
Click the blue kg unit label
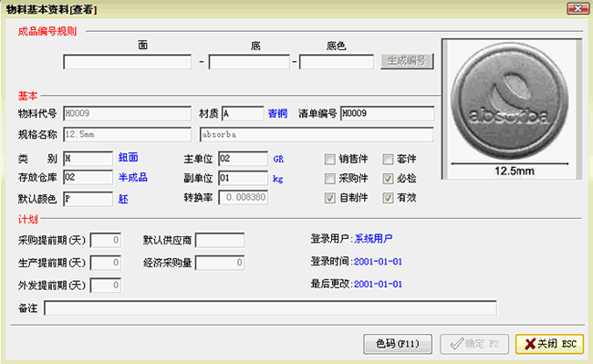tap(278, 179)
